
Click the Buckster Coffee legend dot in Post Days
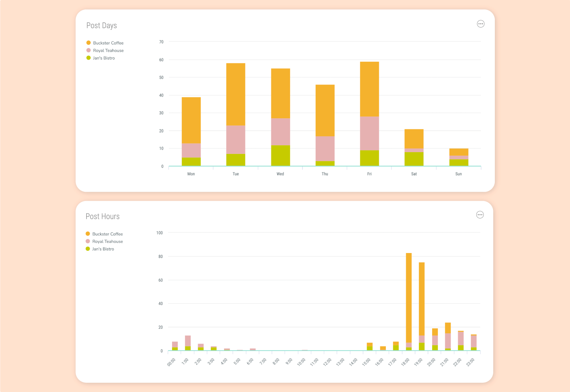pyautogui.click(x=88, y=43)
